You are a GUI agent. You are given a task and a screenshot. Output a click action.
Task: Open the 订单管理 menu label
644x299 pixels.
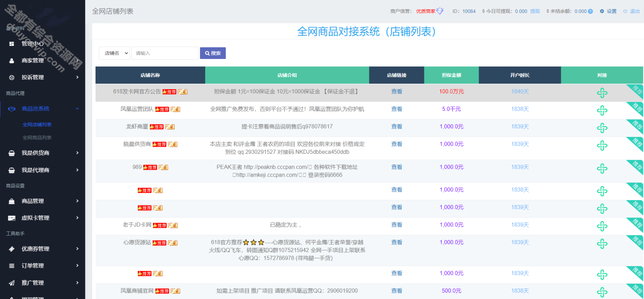(x=32, y=266)
